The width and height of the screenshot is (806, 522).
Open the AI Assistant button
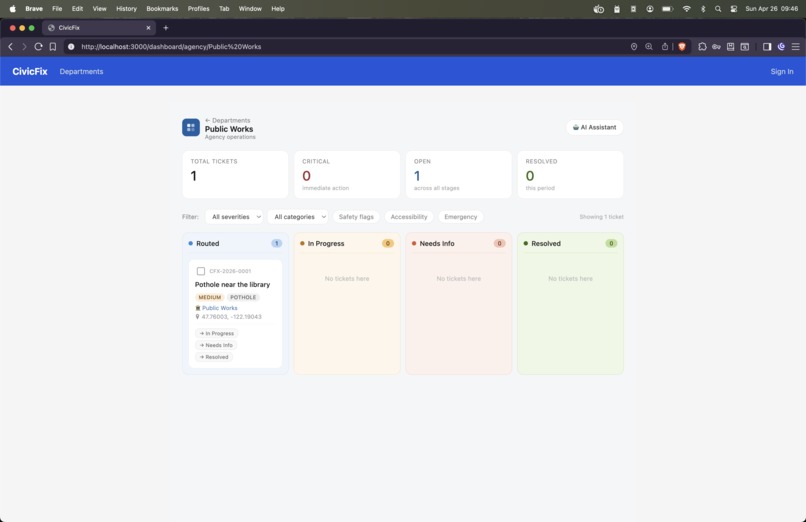[594, 127]
